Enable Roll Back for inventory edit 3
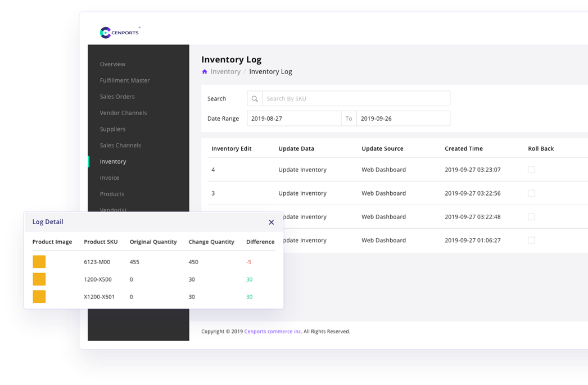Image resolution: width=588 pixels, height=385 pixels. click(x=531, y=193)
